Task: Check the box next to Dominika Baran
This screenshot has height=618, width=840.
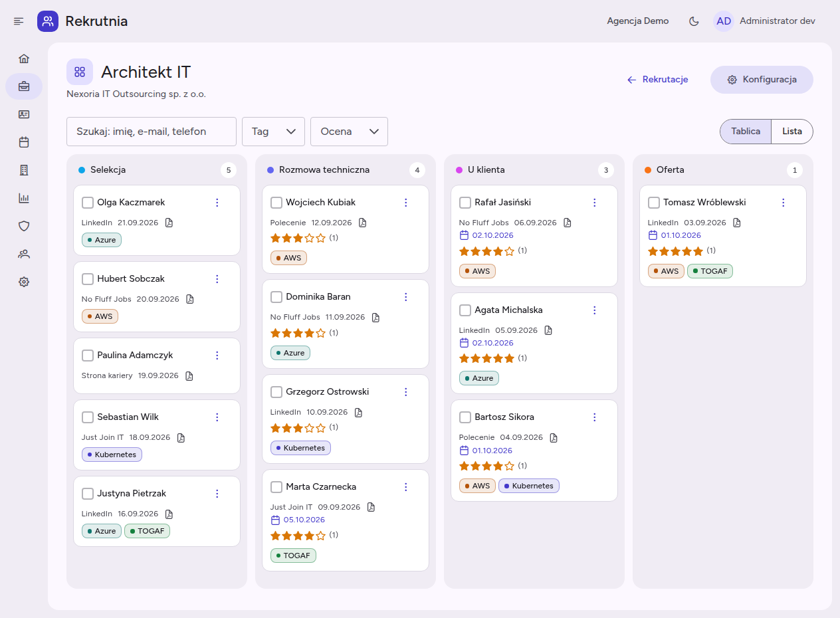Action: pyautogui.click(x=276, y=297)
